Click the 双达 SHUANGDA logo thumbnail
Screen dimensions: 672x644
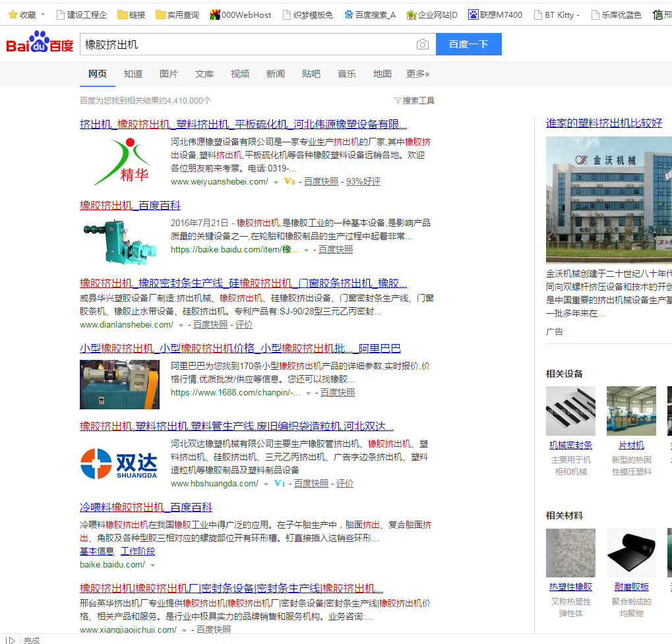119,463
